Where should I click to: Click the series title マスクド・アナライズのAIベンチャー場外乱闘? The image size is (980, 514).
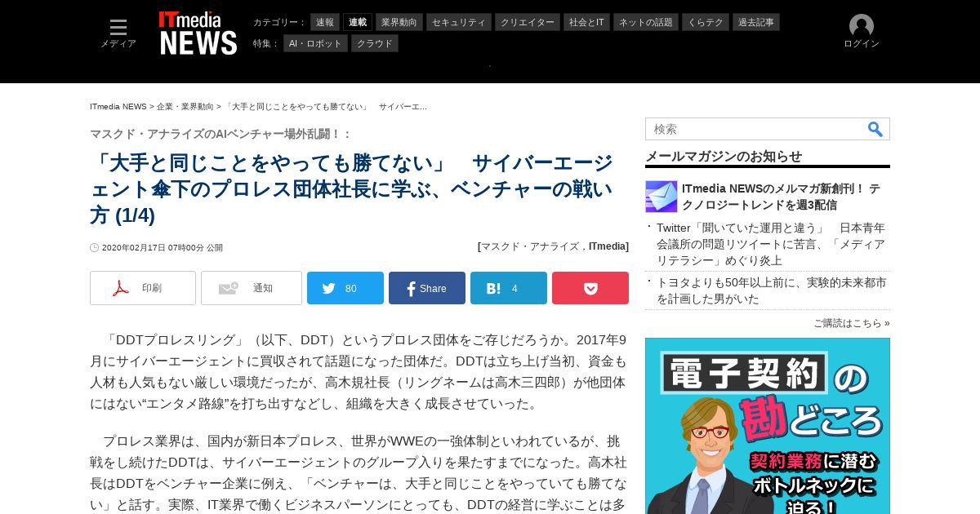coord(220,134)
